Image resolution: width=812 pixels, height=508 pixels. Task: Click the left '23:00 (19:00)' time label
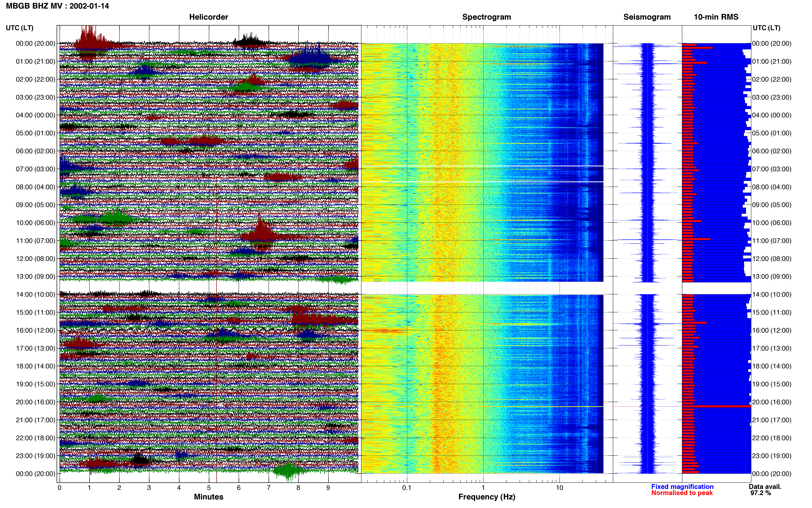pyautogui.click(x=36, y=456)
